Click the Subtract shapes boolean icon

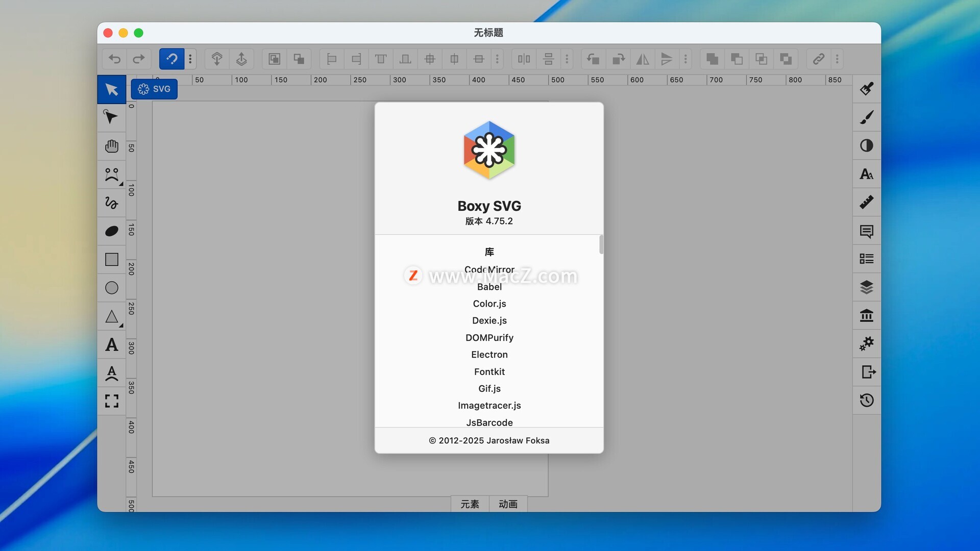737,59
